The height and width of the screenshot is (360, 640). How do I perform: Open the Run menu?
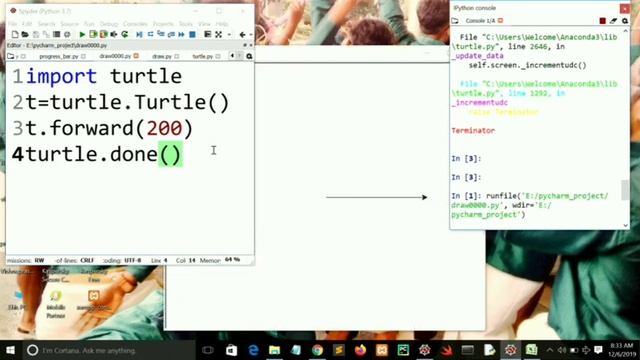click(89, 24)
